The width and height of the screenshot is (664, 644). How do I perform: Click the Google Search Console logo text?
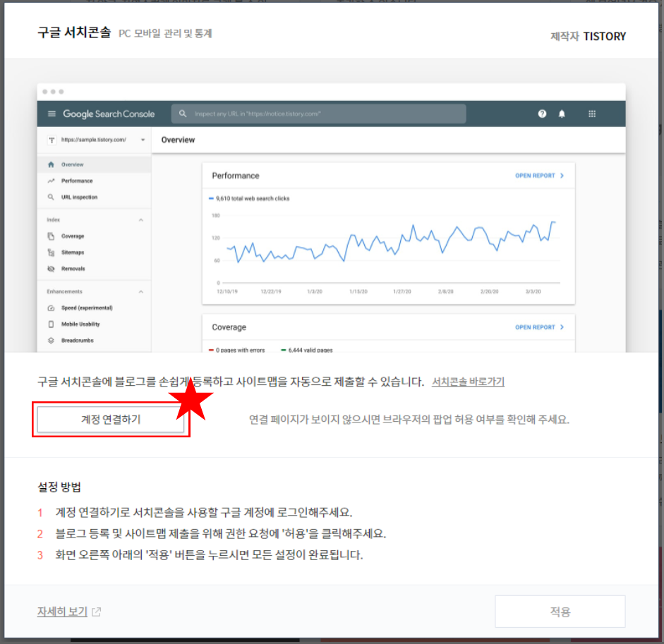109,114
